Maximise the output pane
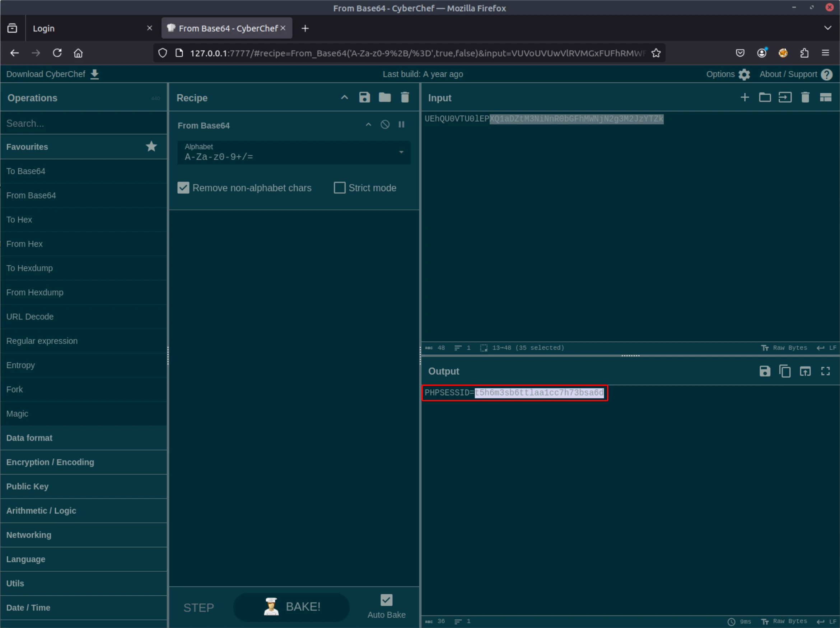 825,371
